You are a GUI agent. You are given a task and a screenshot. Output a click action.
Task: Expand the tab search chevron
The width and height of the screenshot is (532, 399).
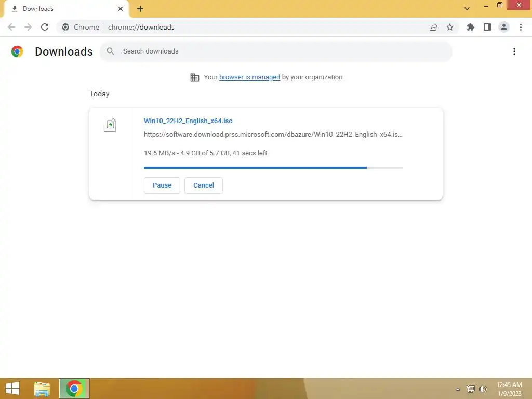click(467, 9)
